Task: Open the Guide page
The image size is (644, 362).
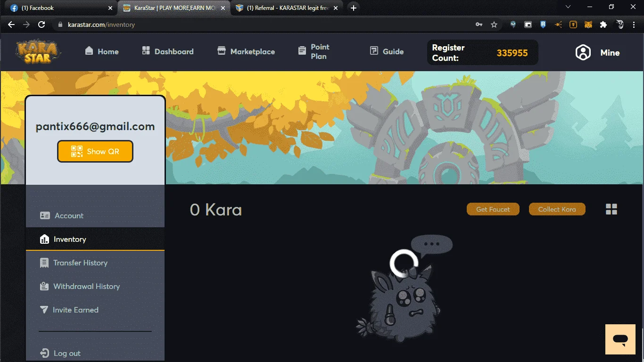Action: tap(387, 51)
